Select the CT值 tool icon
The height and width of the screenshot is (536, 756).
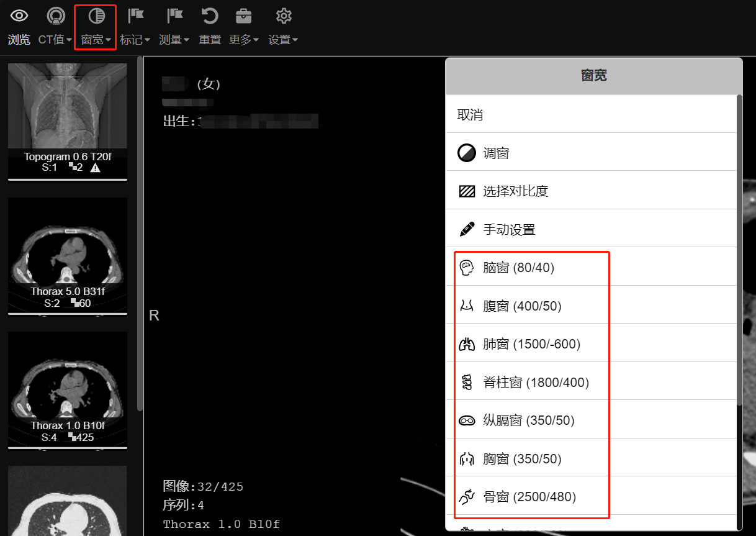click(x=56, y=16)
